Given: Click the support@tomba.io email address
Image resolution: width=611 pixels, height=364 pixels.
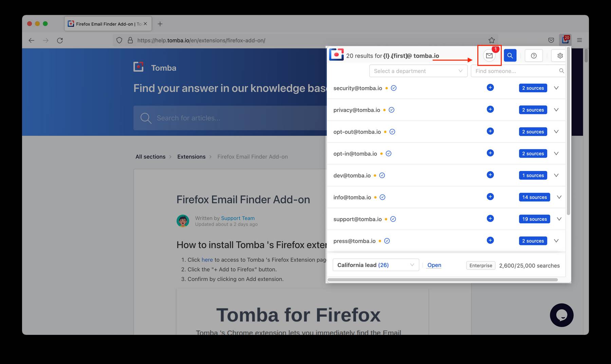Looking at the screenshot, I should click(357, 219).
